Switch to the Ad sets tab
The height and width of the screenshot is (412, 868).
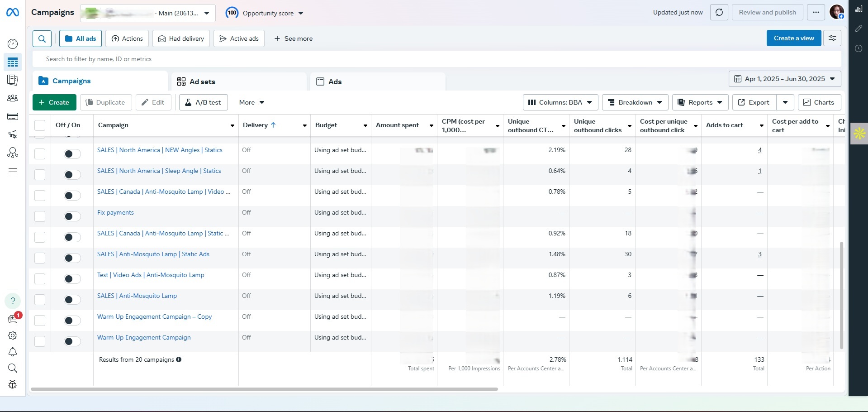point(202,82)
